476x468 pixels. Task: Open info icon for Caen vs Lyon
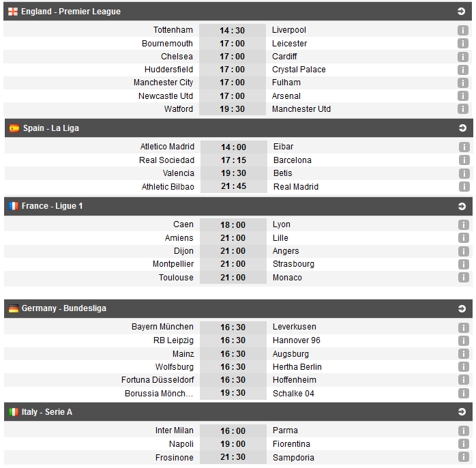[x=464, y=224]
